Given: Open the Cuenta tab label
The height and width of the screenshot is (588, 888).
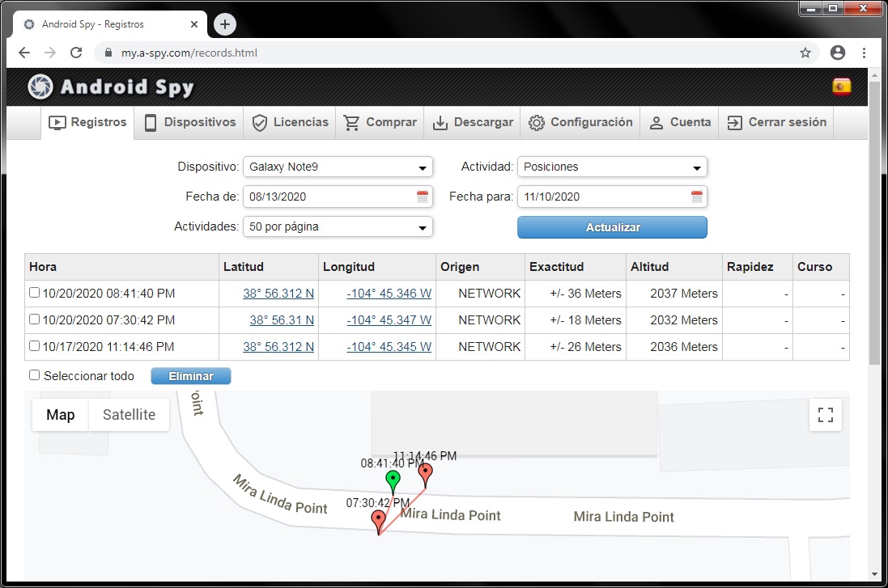Looking at the screenshot, I should (x=690, y=122).
